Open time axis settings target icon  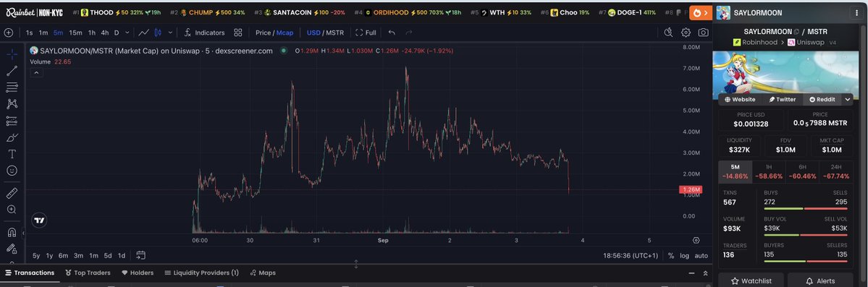pyautogui.click(x=696, y=241)
